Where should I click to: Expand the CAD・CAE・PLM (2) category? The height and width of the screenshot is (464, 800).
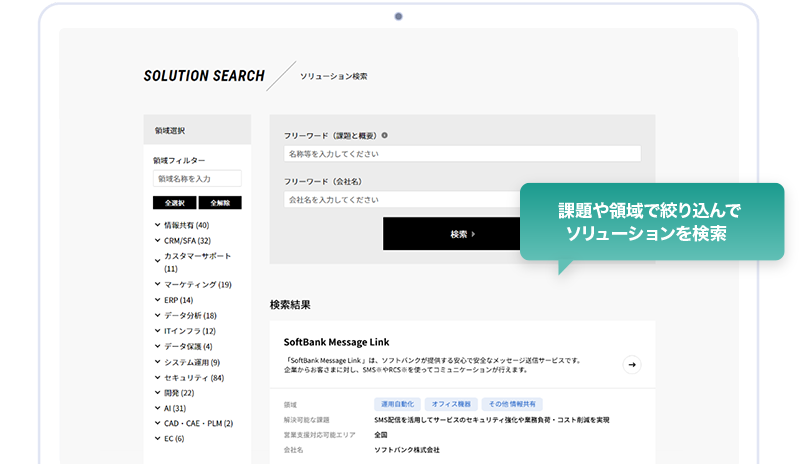[157, 423]
